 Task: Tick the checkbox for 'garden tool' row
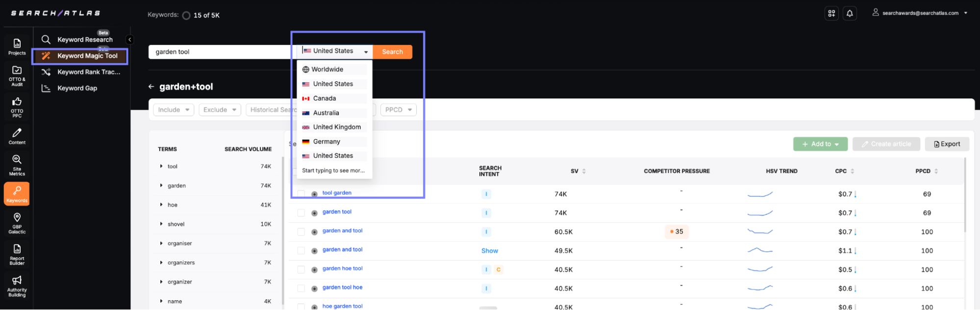[301, 213]
